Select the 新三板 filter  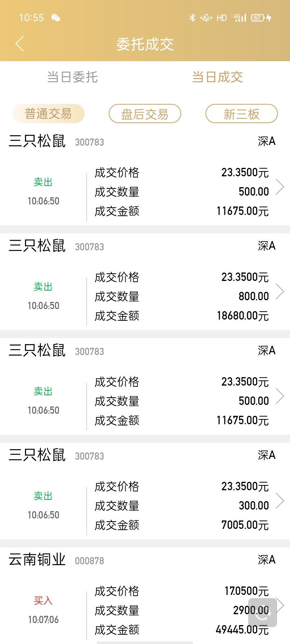[x=242, y=114]
